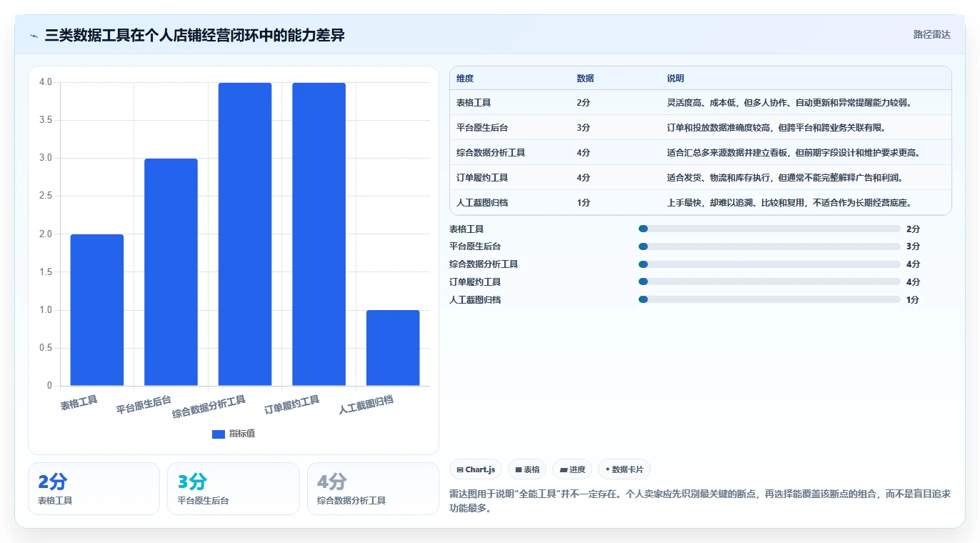Click the 3分 value beside the progress bar
This screenshot has width=980, height=543.
click(x=913, y=246)
